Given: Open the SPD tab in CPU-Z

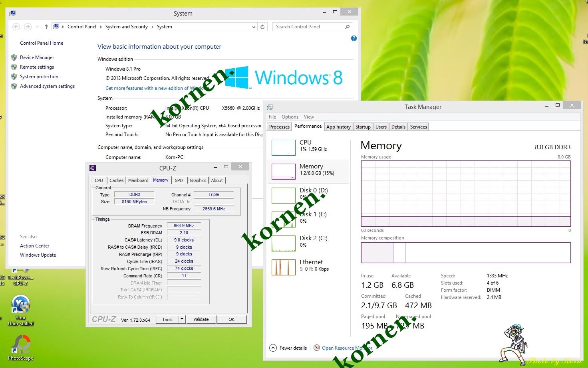Looking at the screenshot, I should (x=179, y=180).
